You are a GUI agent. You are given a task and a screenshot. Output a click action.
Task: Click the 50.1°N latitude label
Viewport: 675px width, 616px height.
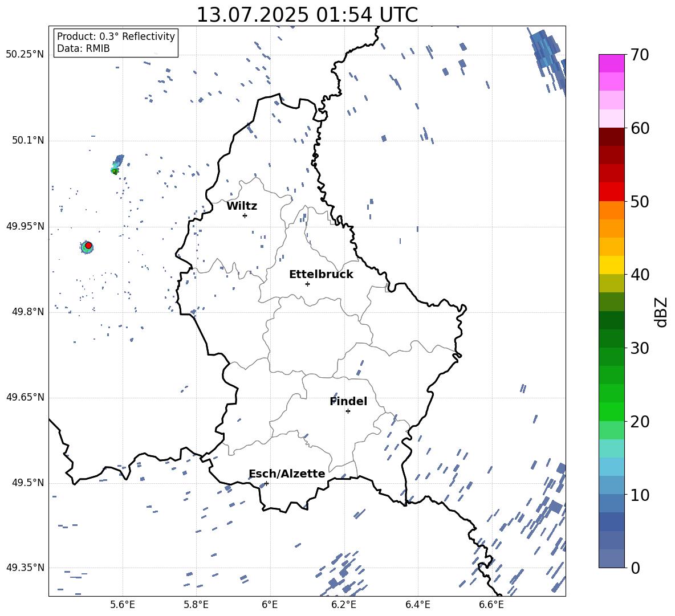point(28,140)
